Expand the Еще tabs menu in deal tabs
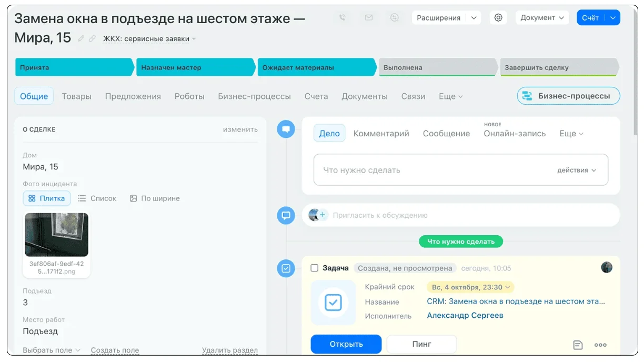The height and width of the screenshot is (362, 644). coord(451,96)
